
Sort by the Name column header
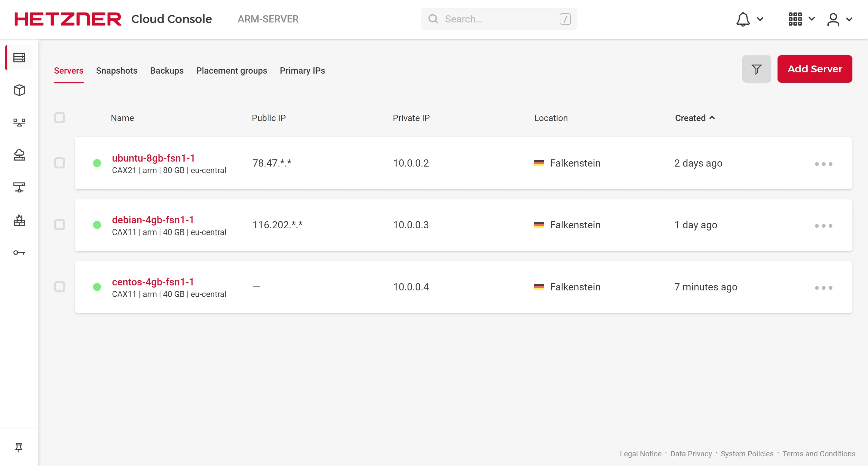click(122, 118)
